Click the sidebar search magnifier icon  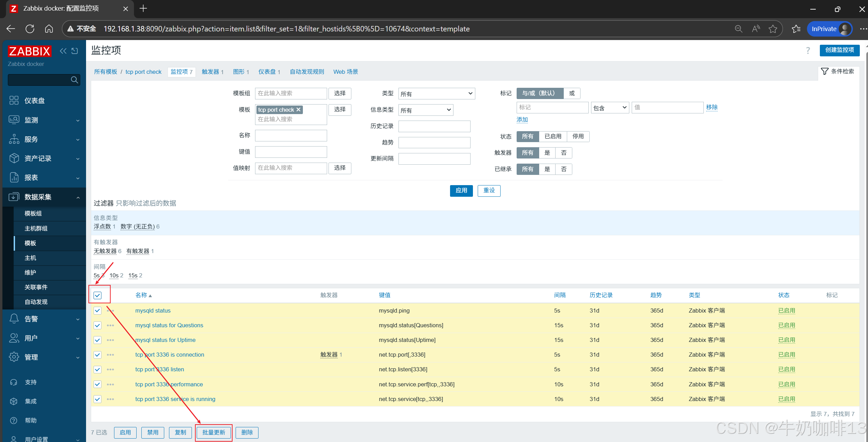coord(74,80)
